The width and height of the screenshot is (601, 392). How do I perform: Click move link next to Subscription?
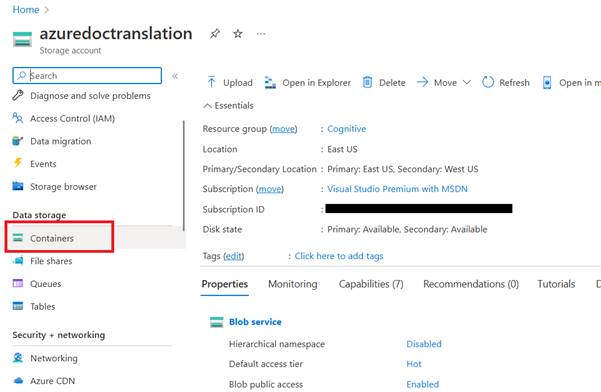click(x=270, y=189)
